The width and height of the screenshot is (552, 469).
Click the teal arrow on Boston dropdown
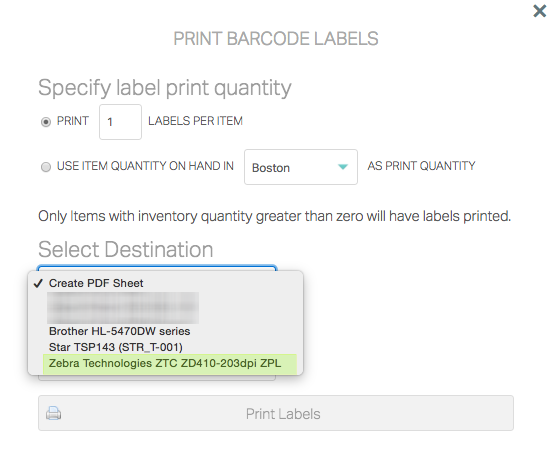343,167
